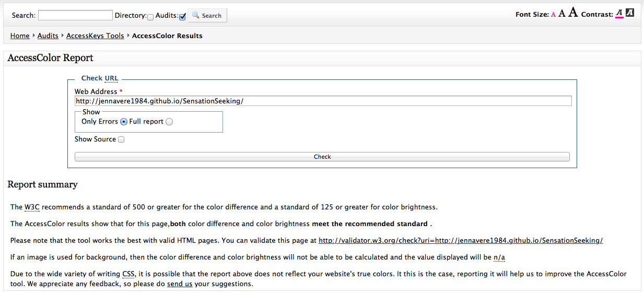
Task: Click the Check button
Action: pyautogui.click(x=322, y=157)
